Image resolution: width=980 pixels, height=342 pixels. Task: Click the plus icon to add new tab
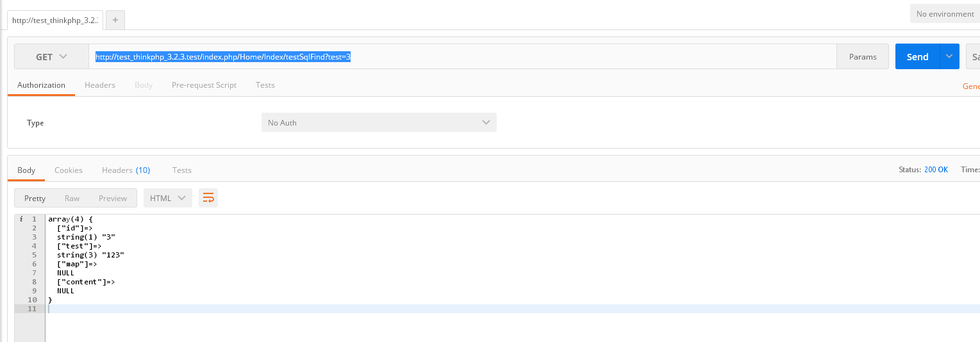[x=115, y=20]
